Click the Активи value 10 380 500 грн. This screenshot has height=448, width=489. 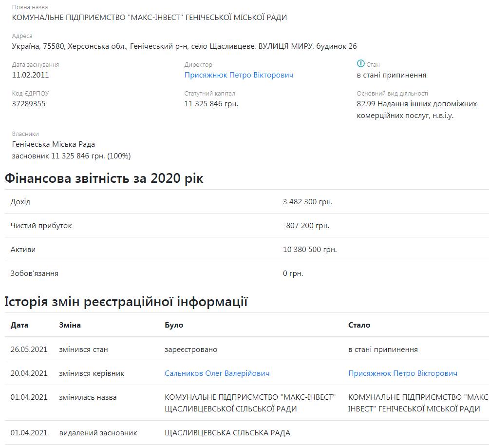pyautogui.click(x=310, y=250)
